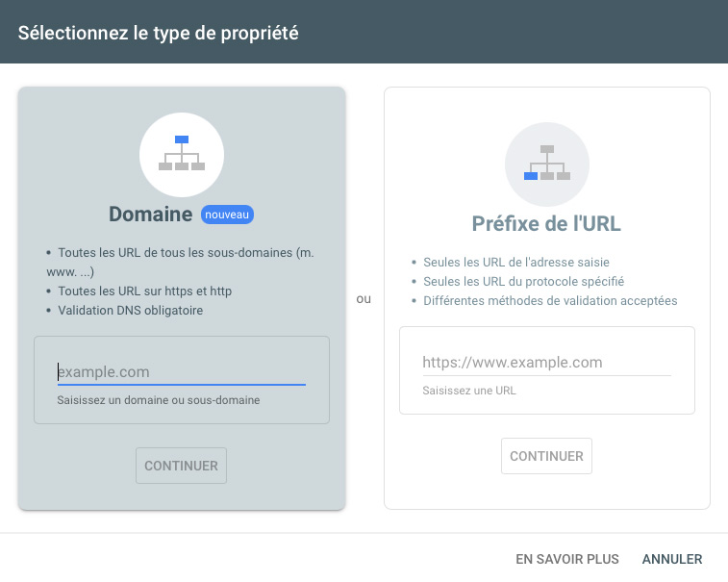Screen dimensions: 728x582
Task: Click the Domaine network hierarchy icon
Action: pos(182,155)
